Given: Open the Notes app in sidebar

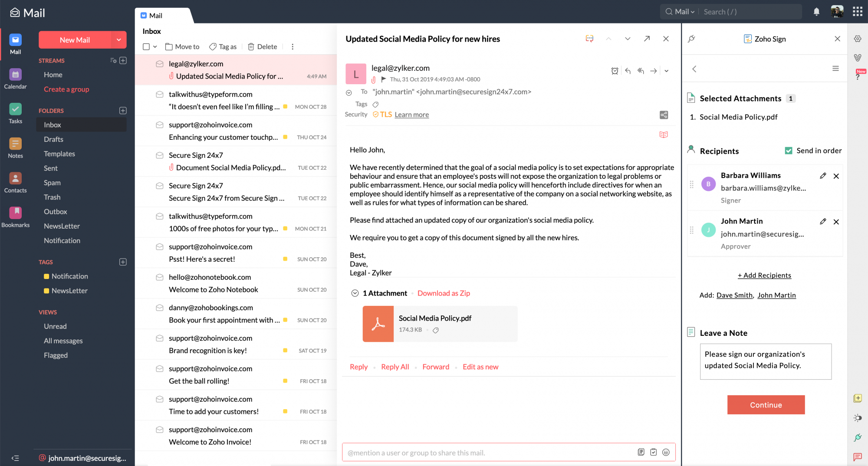Looking at the screenshot, I should tap(15, 148).
